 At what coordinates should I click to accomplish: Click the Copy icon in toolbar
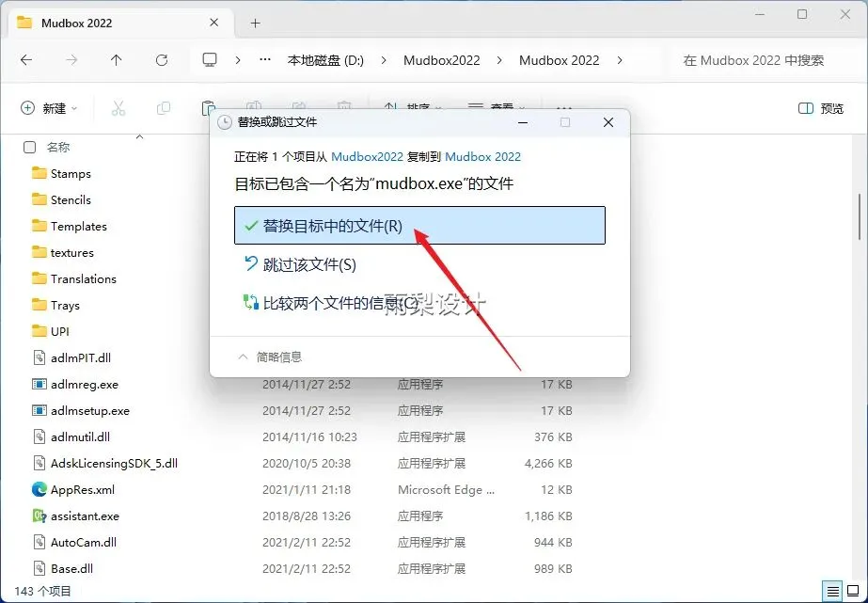164,108
